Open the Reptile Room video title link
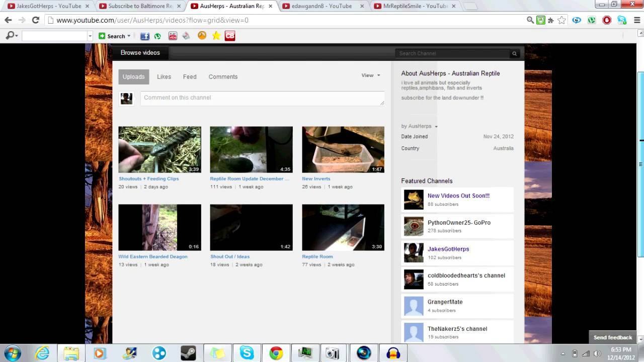The height and width of the screenshot is (362, 644). tap(317, 256)
